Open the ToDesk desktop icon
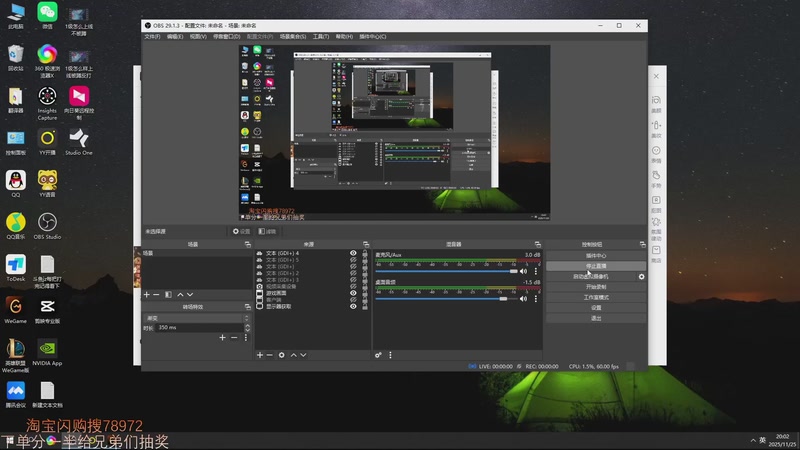The width and height of the screenshot is (800, 450). (16, 268)
